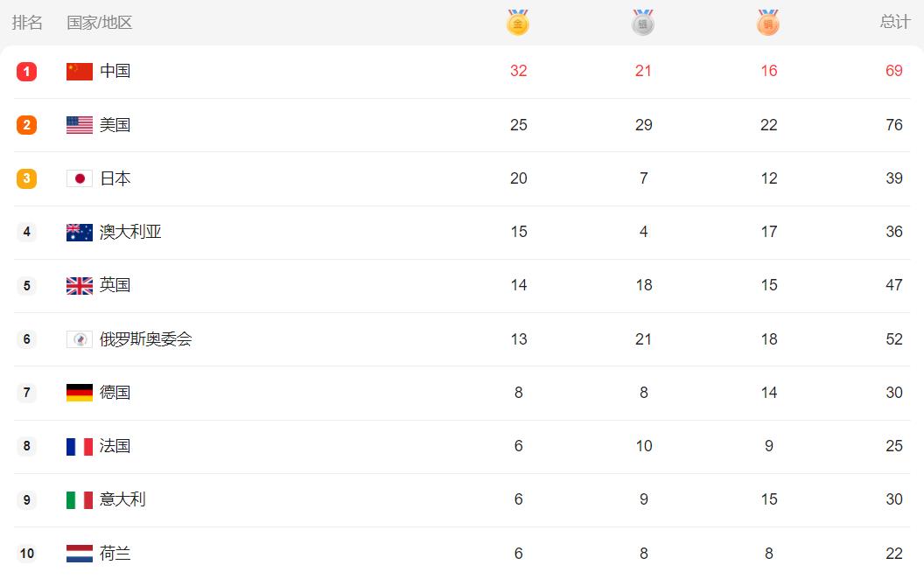The height and width of the screenshot is (579, 924).
Task: Click the United States flag icon
Action: pyautogui.click(x=80, y=125)
